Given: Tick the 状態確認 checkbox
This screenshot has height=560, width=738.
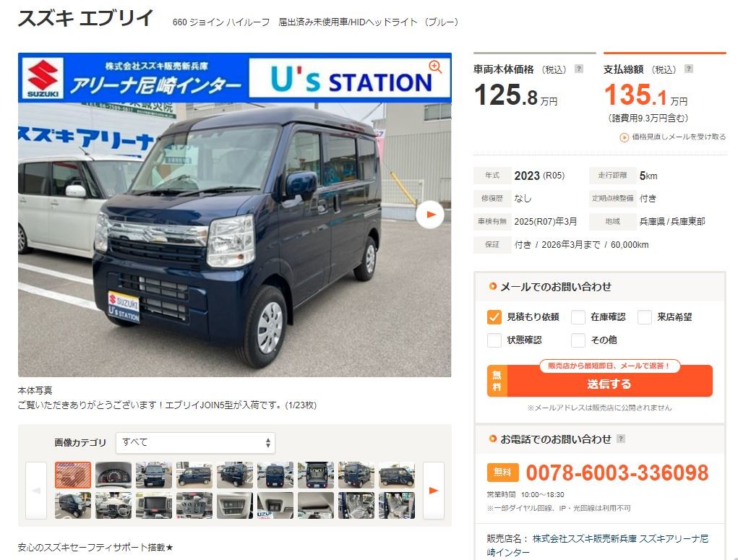Looking at the screenshot, I should pos(494,340).
